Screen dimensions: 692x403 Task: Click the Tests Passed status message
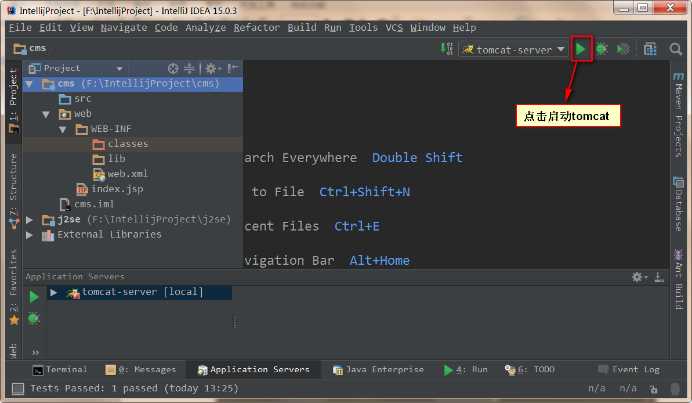[134, 388]
